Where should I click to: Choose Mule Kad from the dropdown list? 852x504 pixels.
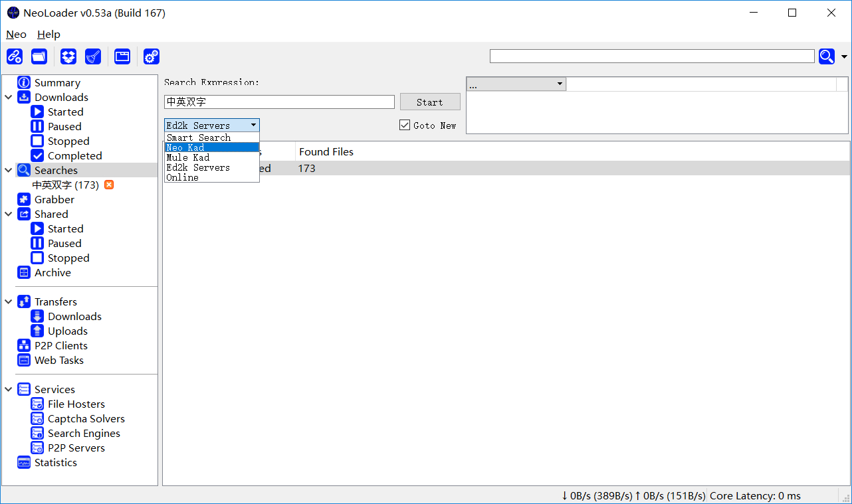tap(212, 157)
